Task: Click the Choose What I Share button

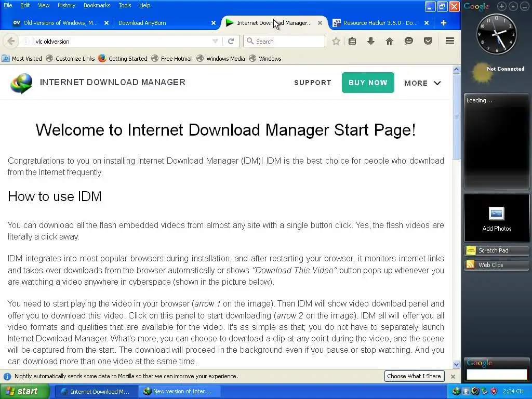Action: (x=414, y=376)
